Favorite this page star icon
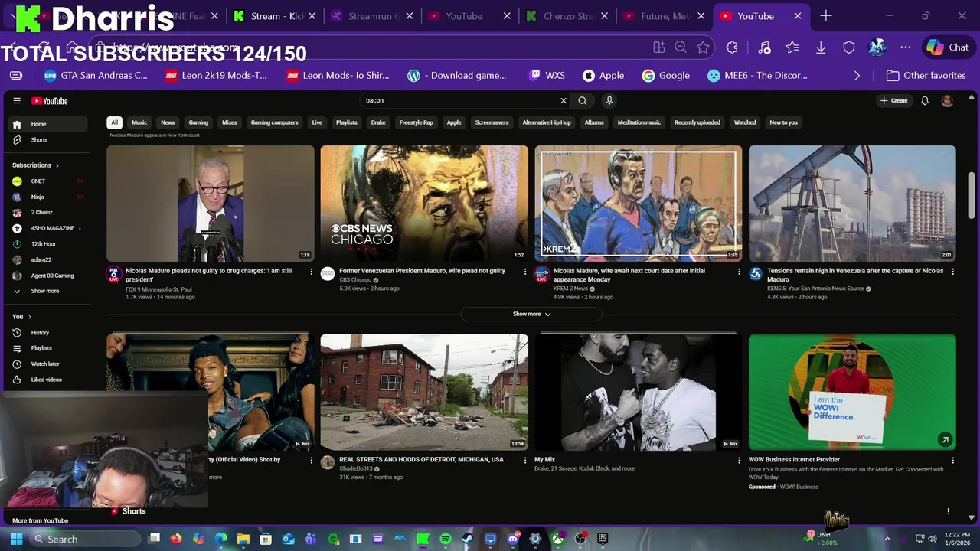 coord(703,47)
